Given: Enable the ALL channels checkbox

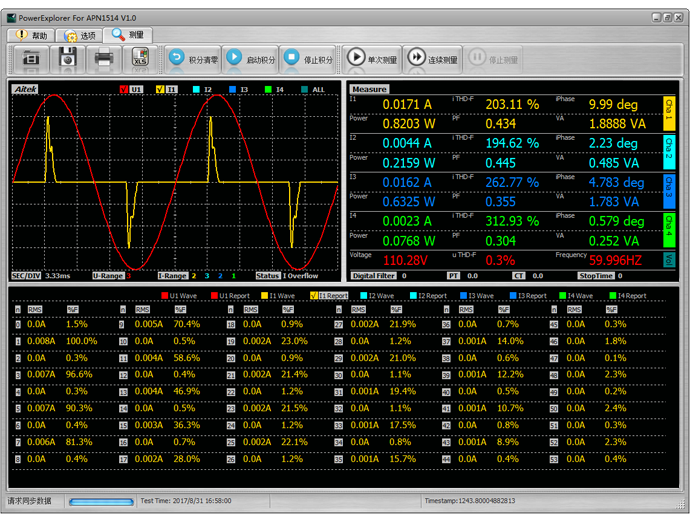Looking at the screenshot, I should point(306,90).
